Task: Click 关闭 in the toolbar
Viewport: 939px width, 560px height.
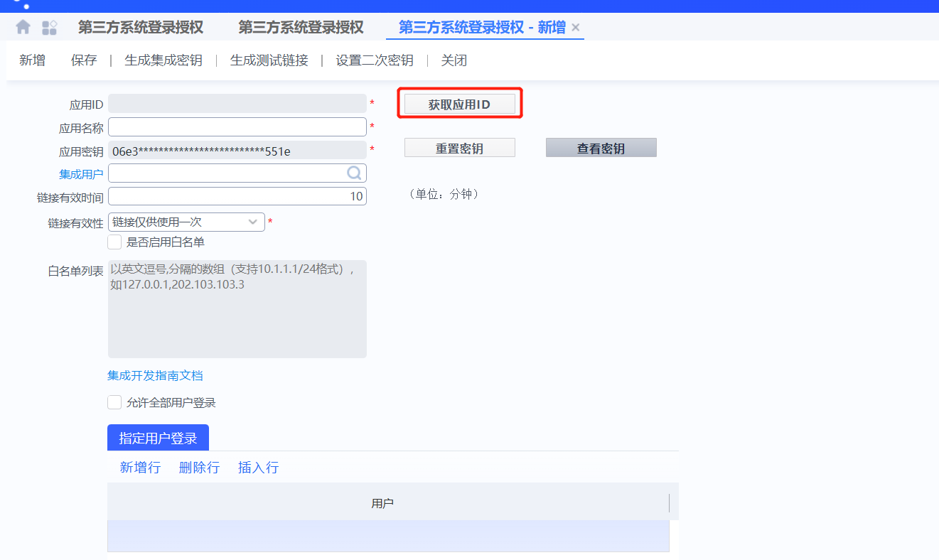Action: [x=454, y=60]
